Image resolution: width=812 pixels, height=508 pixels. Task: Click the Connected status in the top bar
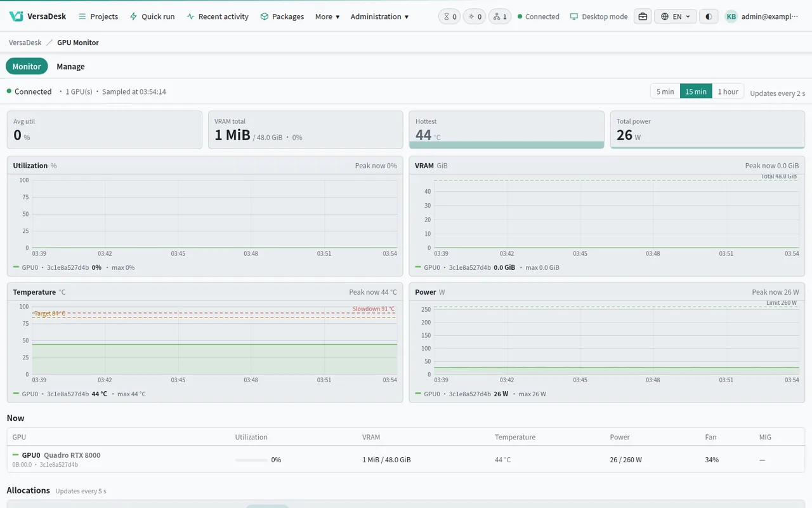point(539,17)
